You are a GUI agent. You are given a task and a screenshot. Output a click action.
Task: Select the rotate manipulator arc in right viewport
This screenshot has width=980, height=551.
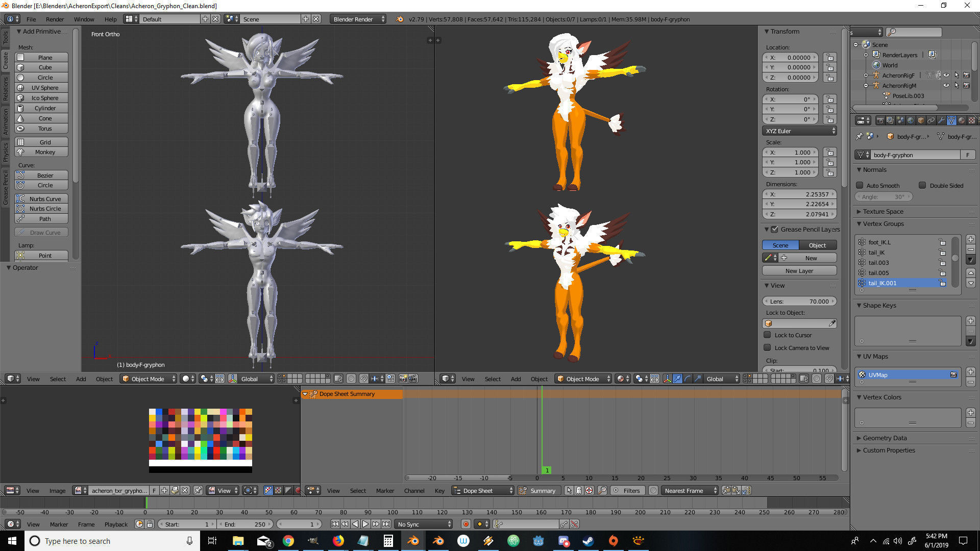coord(688,379)
